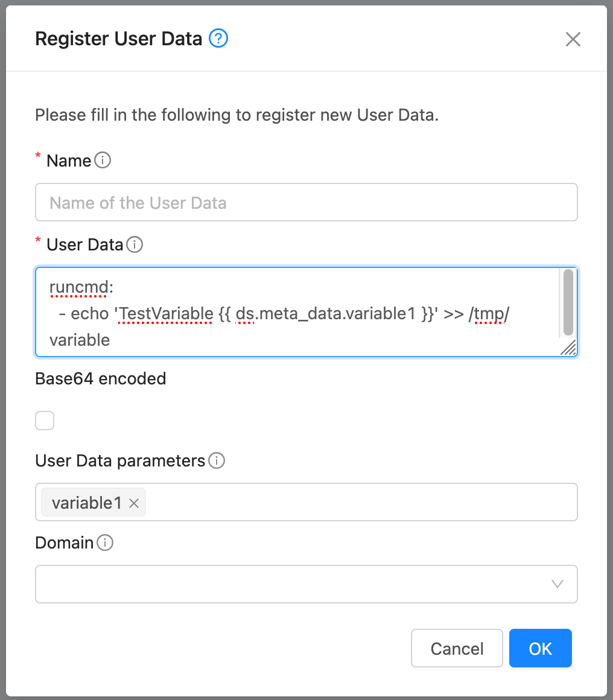View info tooltip for User Data parameters
This screenshot has height=700, width=613.
[217, 460]
